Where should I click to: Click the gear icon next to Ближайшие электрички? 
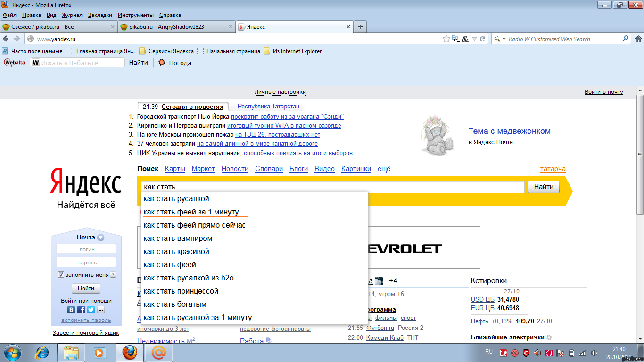click(549, 337)
